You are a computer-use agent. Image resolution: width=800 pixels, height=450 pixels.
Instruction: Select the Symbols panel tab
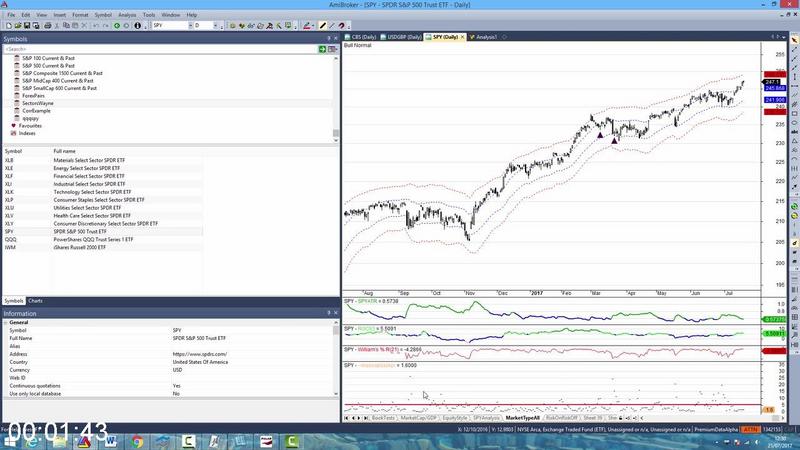coord(14,301)
